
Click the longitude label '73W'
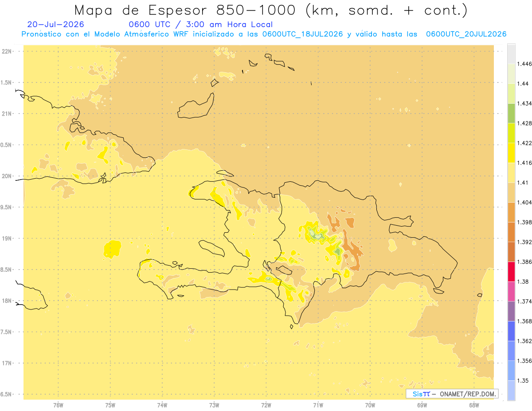point(214,405)
